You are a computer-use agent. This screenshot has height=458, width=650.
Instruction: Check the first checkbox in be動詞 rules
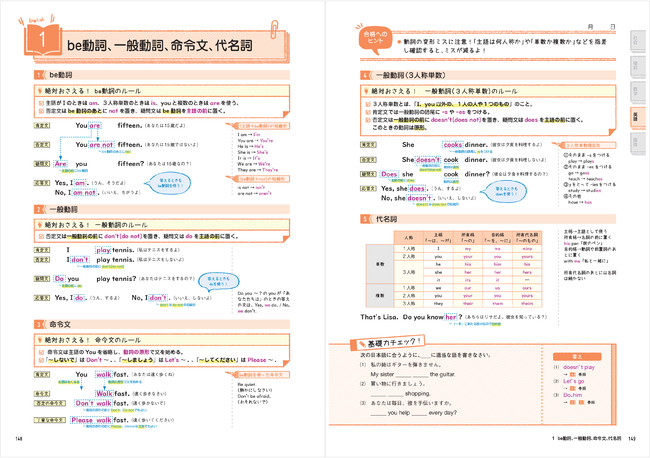41,103
